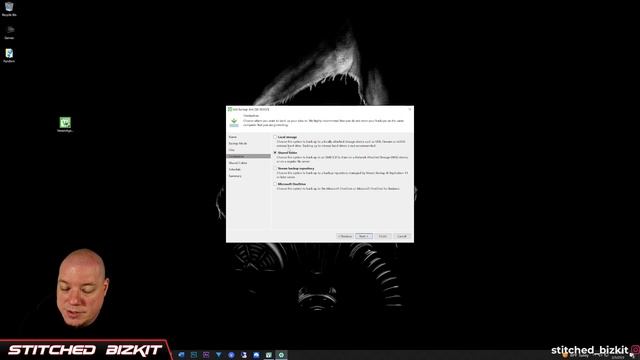Viewport: 640px width, 360px height.
Task: Open the Recycle Bin desktop icon
Action: (9, 9)
